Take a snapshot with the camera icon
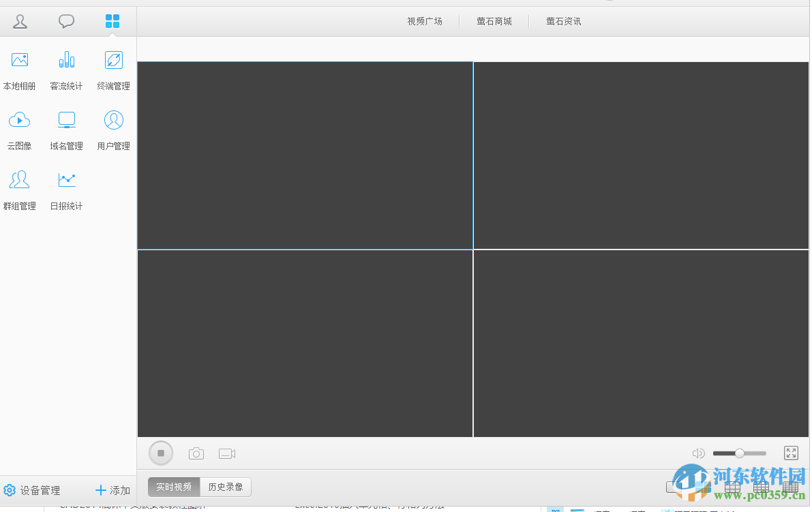The image size is (812, 512). click(x=196, y=454)
